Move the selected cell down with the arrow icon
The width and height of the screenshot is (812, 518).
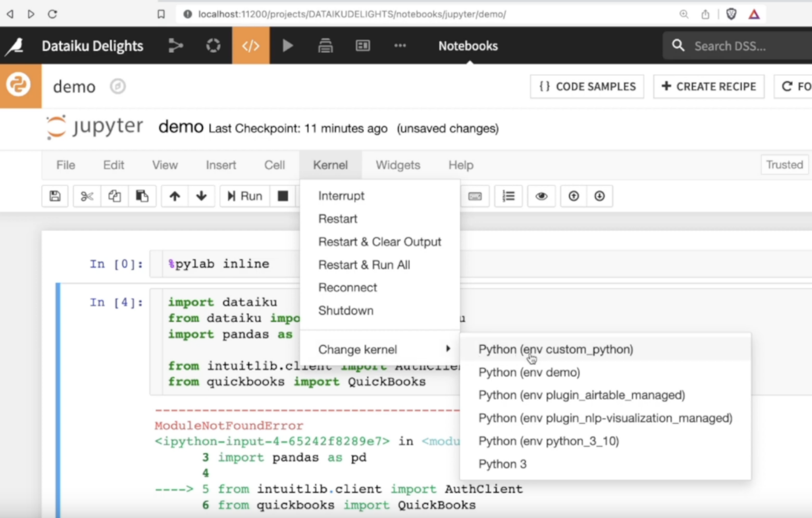pos(201,196)
